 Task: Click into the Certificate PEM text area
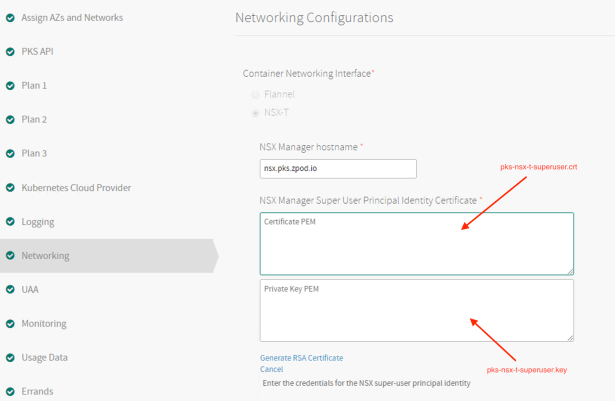pos(416,243)
